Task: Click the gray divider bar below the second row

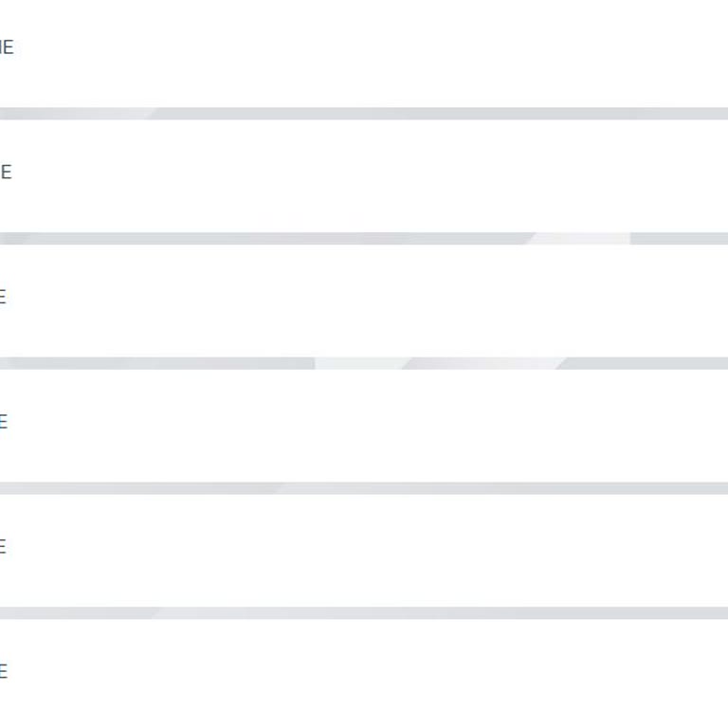Action: [284, 239]
